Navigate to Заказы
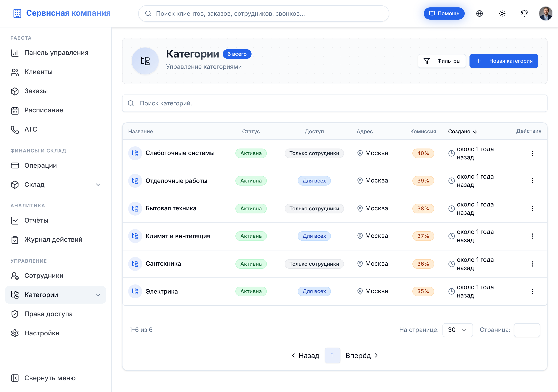Image resolution: width=558 pixels, height=392 pixels. [x=55, y=91]
